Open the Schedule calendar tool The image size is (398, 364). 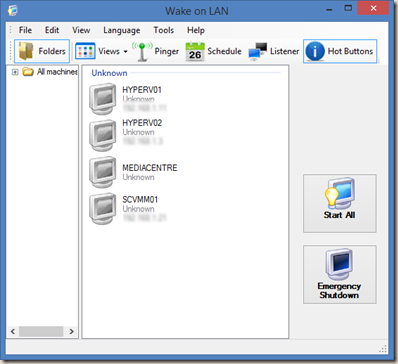[x=213, y=51]
